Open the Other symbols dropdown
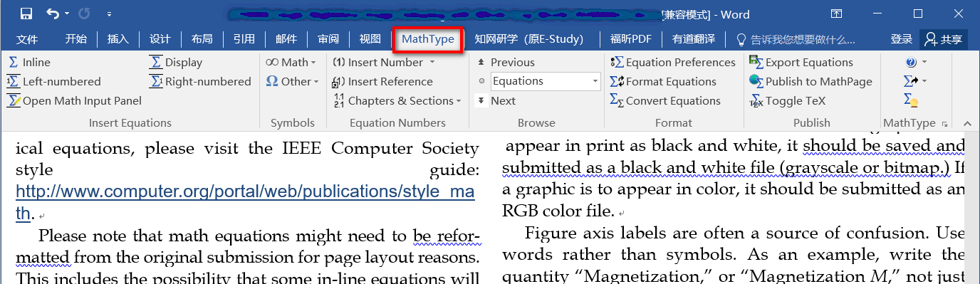The width and height of the screenshot is (980, 284). click(292, 82)
